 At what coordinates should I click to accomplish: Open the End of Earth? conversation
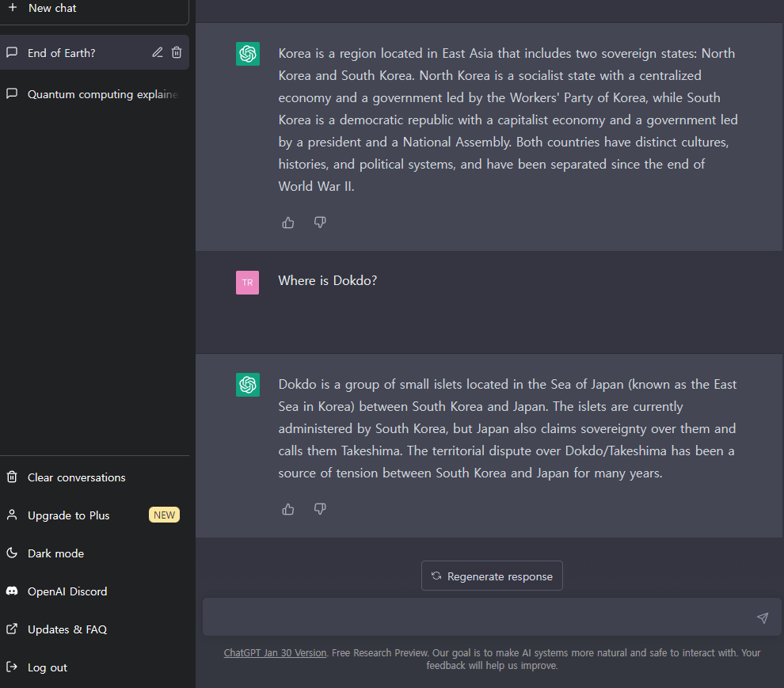coord(94,52)
